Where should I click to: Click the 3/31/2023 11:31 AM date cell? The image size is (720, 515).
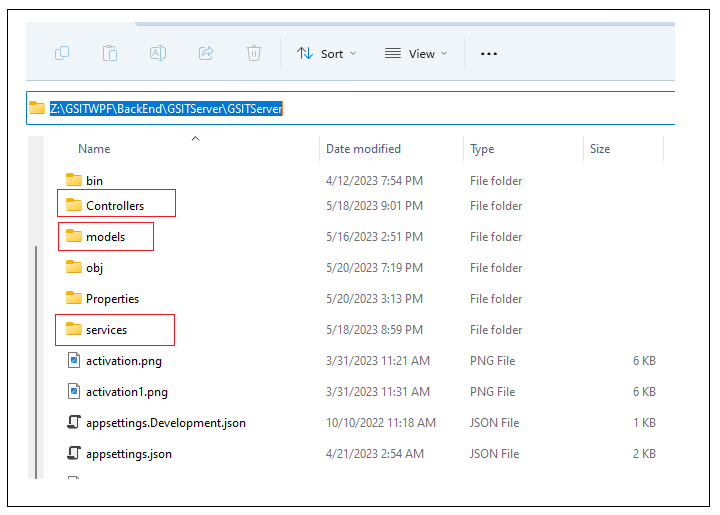coord(377,392)
